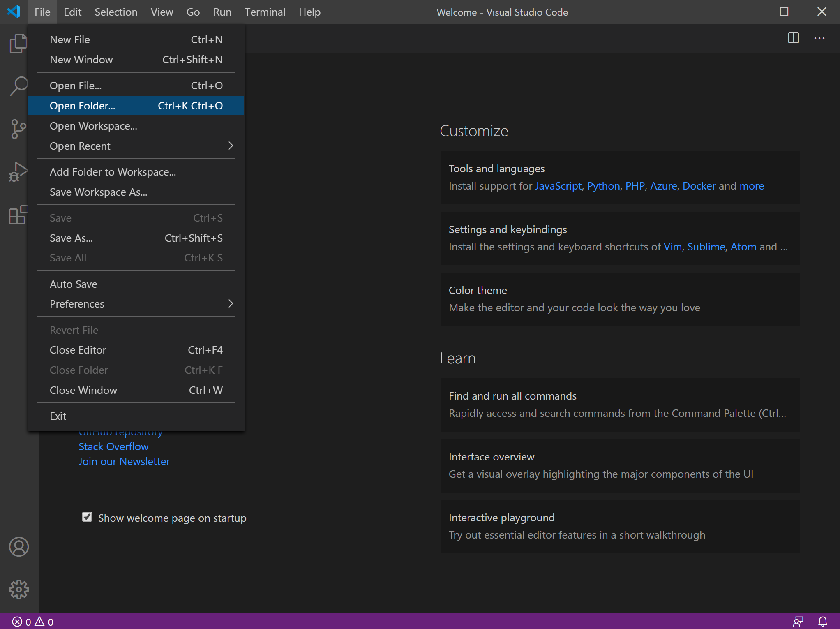Image resolution: width=840 pixels, height=629 pixels.
Task: Select Open File... menu entry
Action: click(x=136, y=86)
